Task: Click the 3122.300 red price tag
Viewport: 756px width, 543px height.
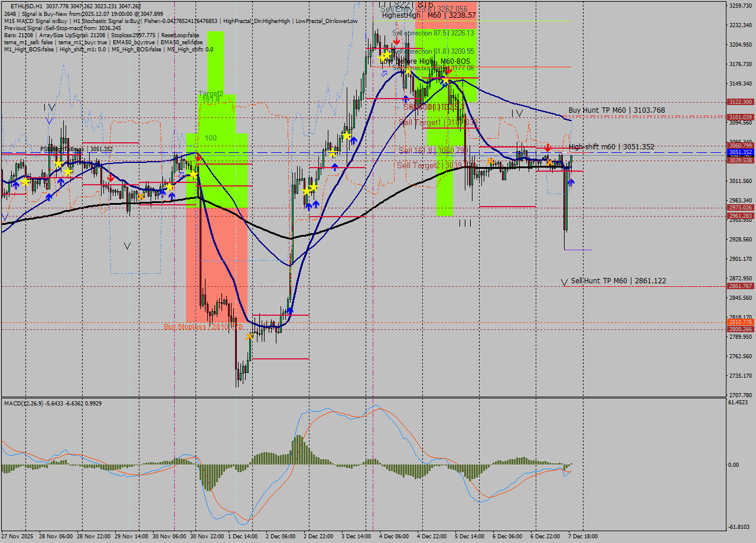Action: (740, 102)
